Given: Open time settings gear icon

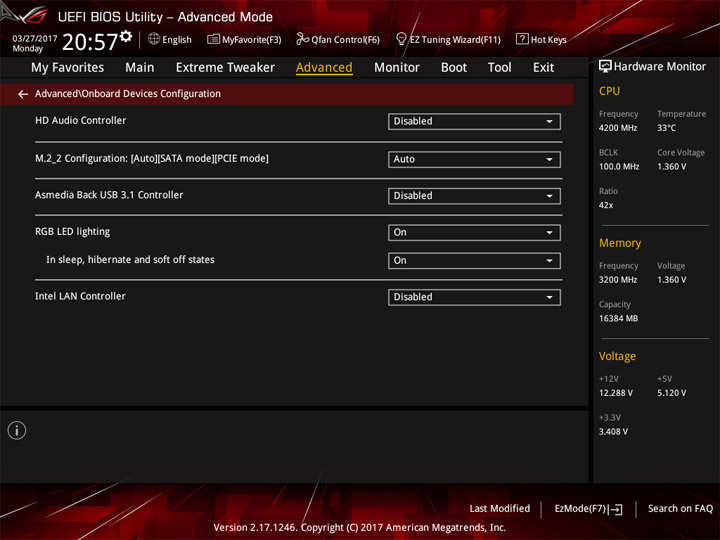Looking at the screenshot, I should click(126, 36).
